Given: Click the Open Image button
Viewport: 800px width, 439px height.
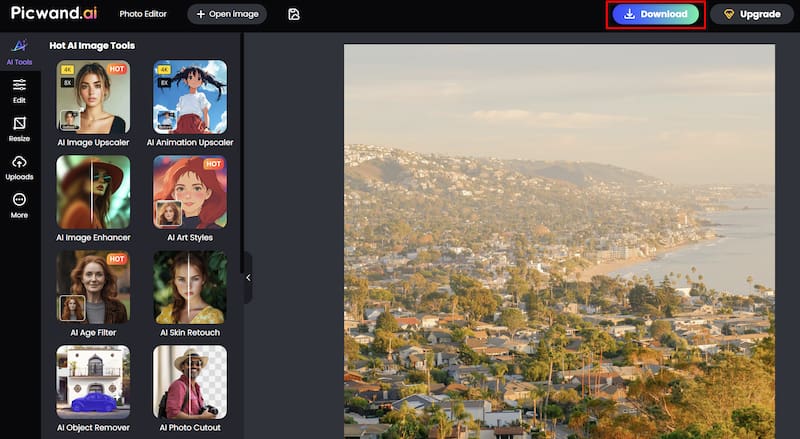Looking at the screenshot, I should click(x=227, y=14).
